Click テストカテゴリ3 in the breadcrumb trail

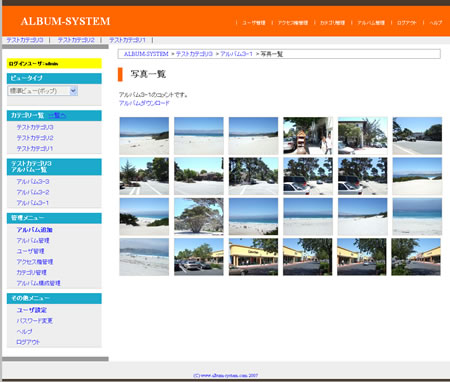click(x=194, y=54)
